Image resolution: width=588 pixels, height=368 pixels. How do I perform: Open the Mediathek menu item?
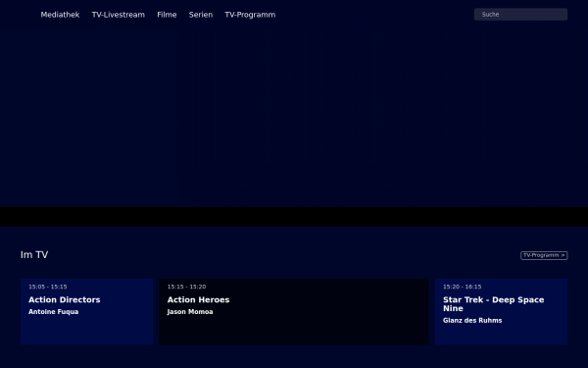(x=60, y=15)
